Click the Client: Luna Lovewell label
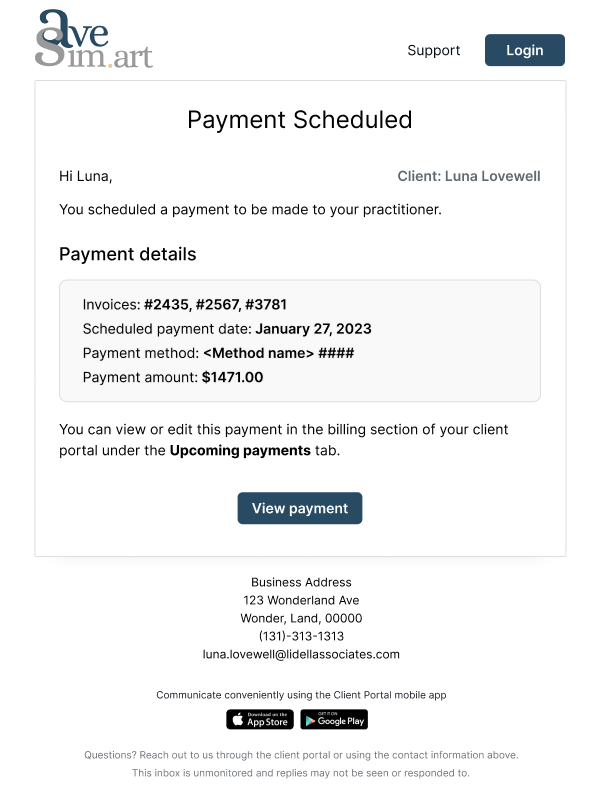Image resolution: width=600 pixels, height=797 pixels. 468,176
